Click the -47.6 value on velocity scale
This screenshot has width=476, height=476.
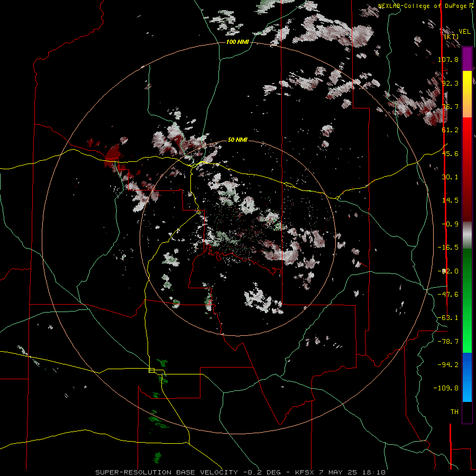coord(448,295)
